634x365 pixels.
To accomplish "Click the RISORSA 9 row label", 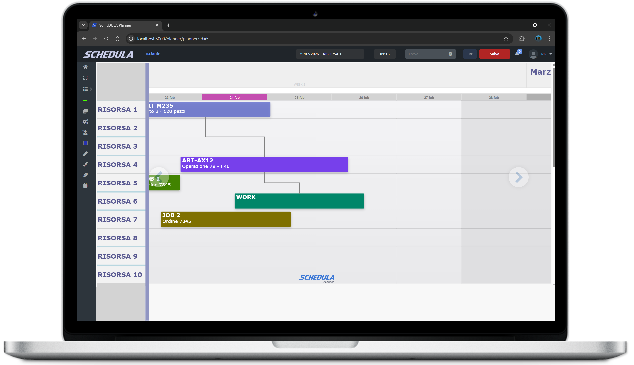I will point(117,256).
